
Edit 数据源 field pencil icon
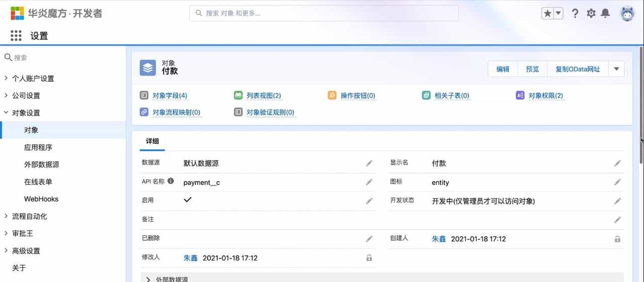(369, 163)
